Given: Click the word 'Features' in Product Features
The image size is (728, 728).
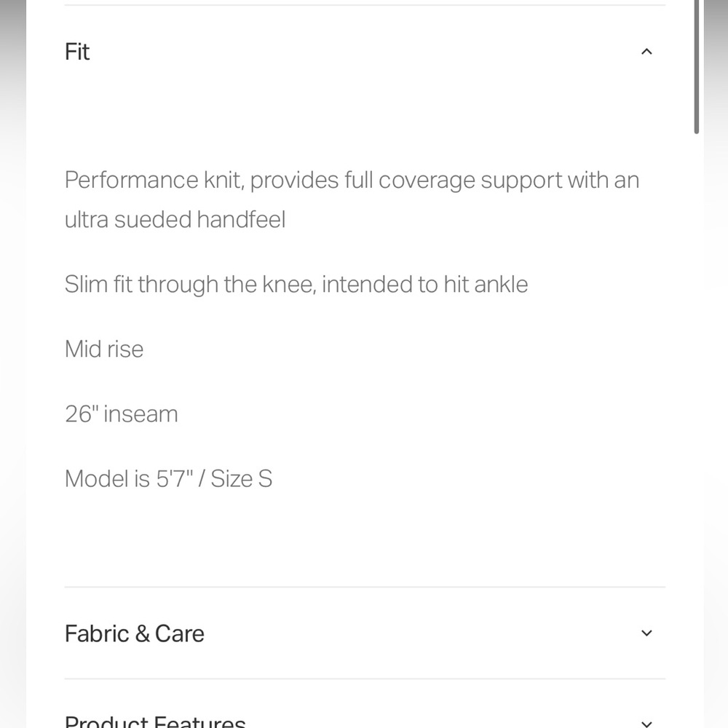Looking at the screenshot, I should 199,721.
